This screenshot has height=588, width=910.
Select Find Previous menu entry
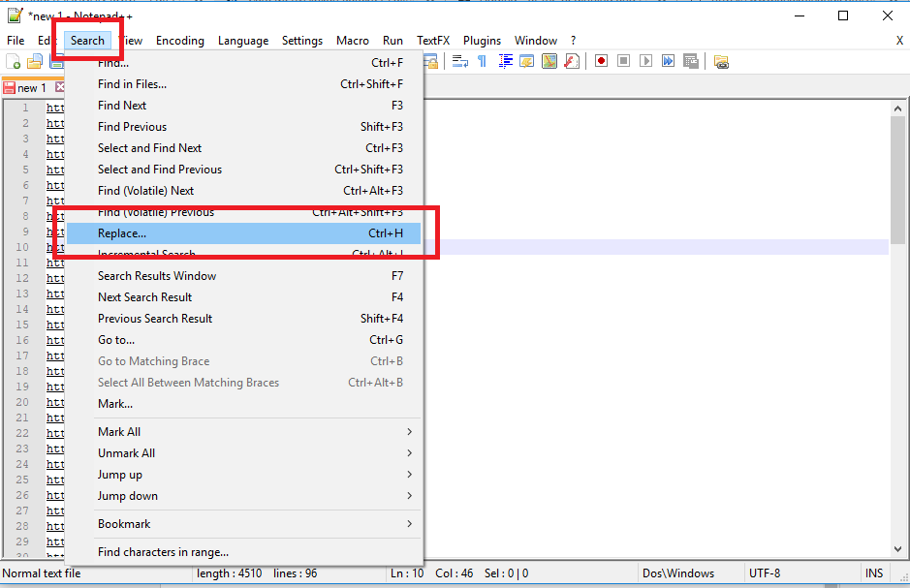244,127
